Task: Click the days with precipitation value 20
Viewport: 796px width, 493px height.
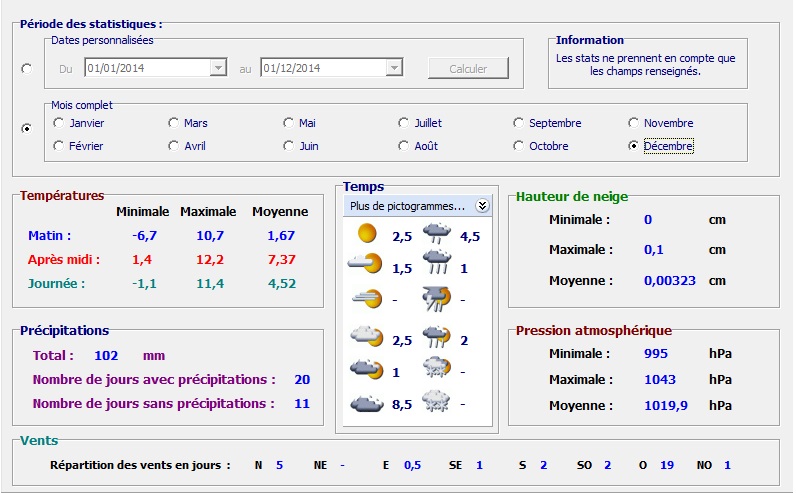Action: pyautogui.click(x=302, y=379)
